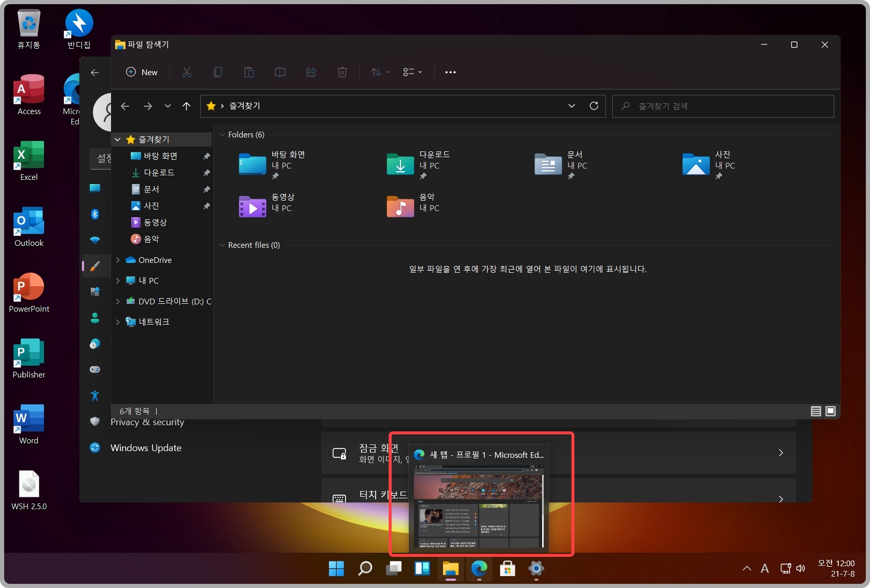Click the Copy icon in Explorer toolbar

218,72
